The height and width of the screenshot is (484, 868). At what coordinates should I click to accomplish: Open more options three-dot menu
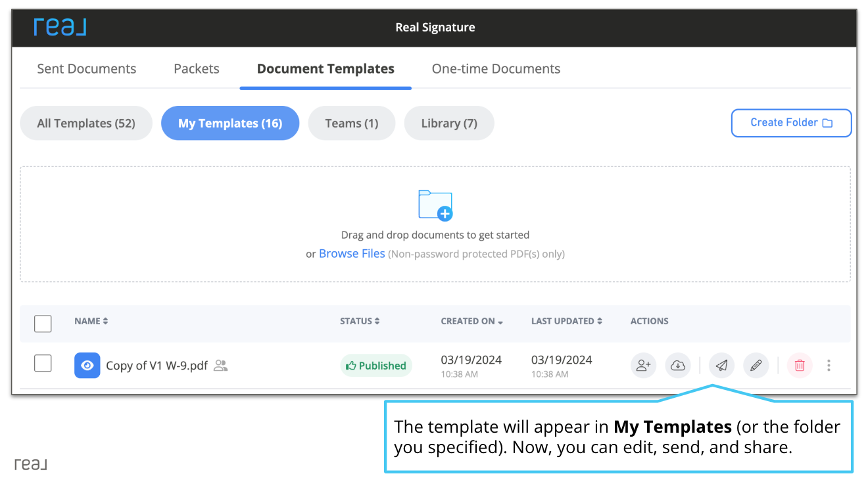pyautogui.click(x=829, y=365)
